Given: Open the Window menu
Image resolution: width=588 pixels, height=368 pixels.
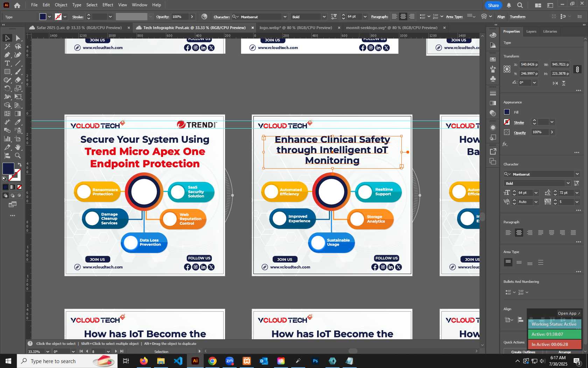Looking at the screenshot, I should [140, 5].
